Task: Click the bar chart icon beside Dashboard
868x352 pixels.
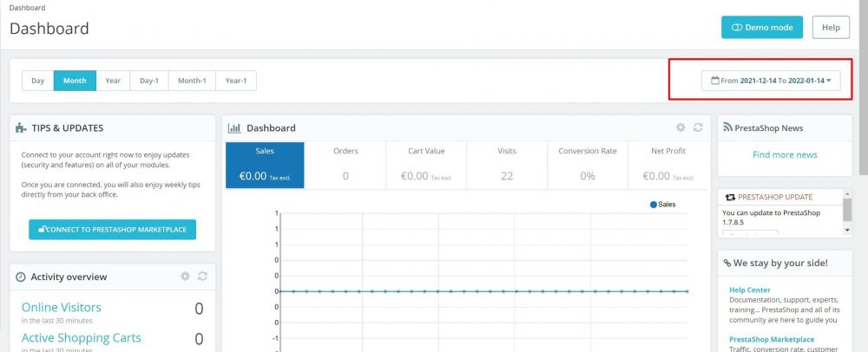Action: point(234,128)
